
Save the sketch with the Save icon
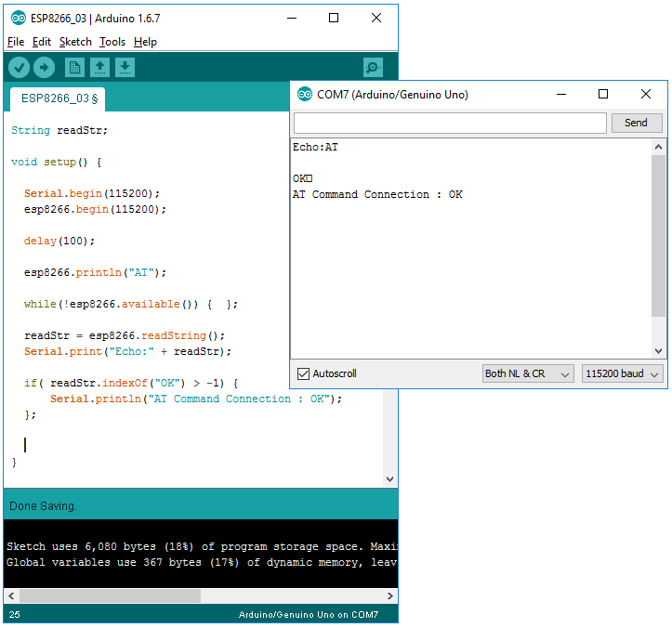click(125, 67)
